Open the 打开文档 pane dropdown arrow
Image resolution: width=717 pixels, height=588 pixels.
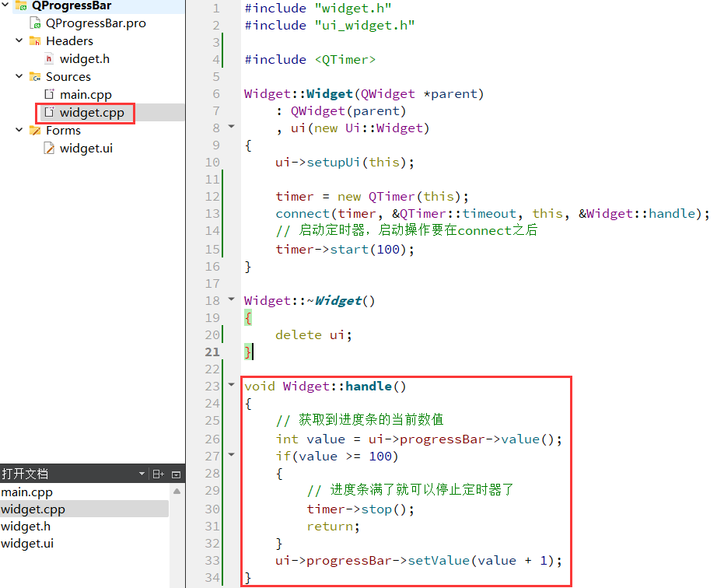click(x=142, y=474)
